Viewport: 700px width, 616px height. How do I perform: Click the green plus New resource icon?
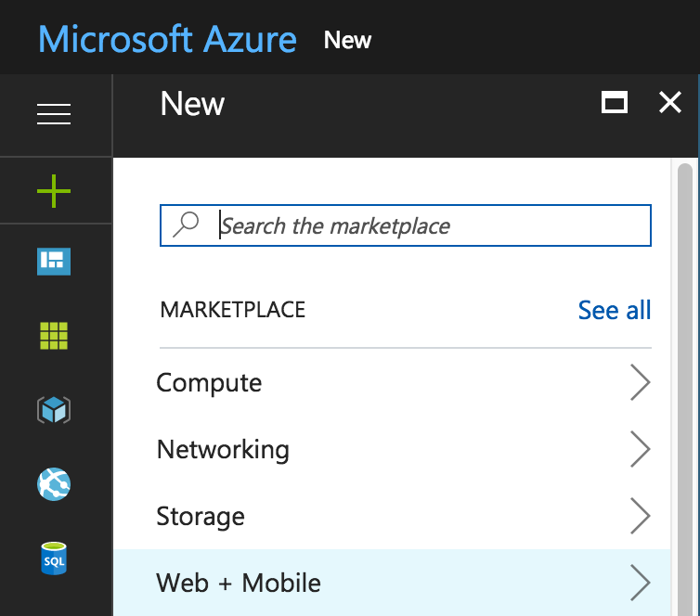click(54, 191)
